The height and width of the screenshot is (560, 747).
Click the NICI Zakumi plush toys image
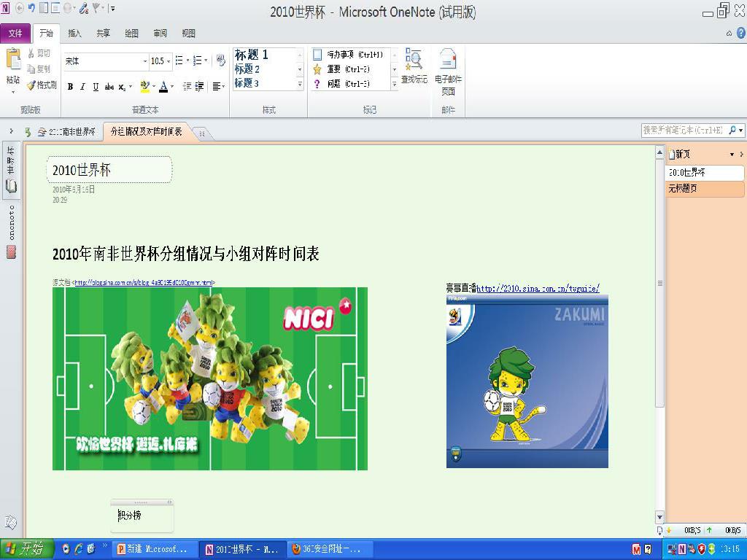[x=210, y=378]
